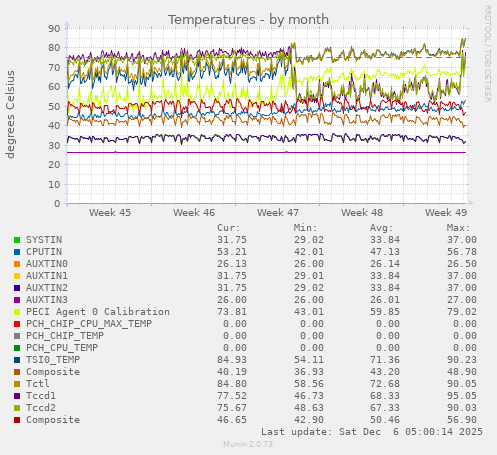The height and width of the screenshot is (455, 497).
Task: Click the Tccd1 legend swatch
Action: click(x=17, y=396)
